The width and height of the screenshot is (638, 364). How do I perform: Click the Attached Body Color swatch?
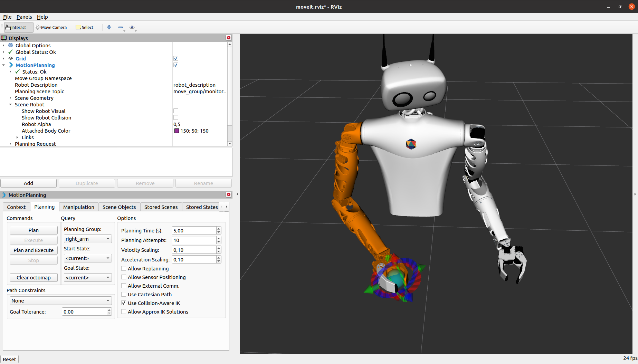[177, 131]
